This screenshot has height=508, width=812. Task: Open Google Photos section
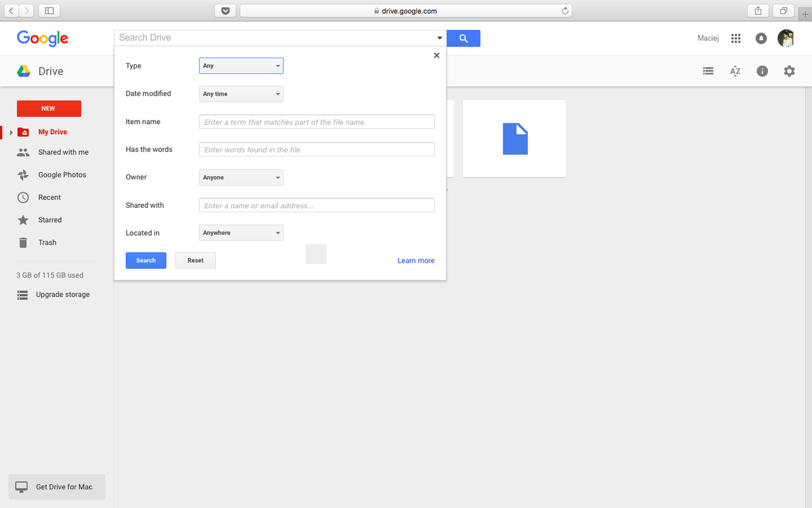click(62, 175)
